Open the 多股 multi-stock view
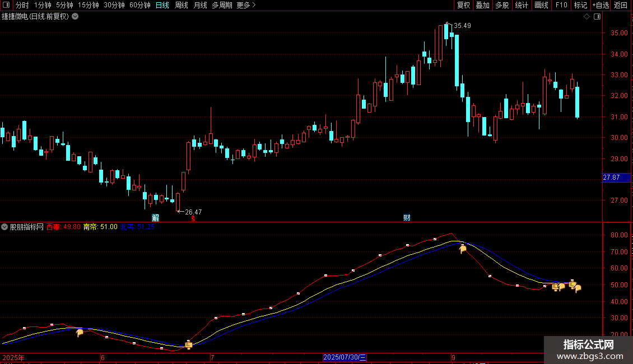Image resolution: width=633 pixels, height=364 pixels. pos(502,5)
